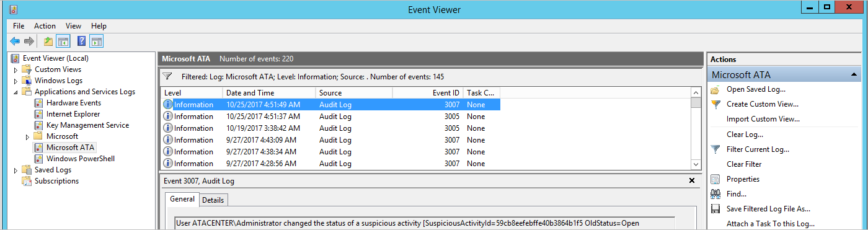Select Event Viewer (Local) root node
Viewport: 868px width, 230px height.
click(x=55, y=58)
